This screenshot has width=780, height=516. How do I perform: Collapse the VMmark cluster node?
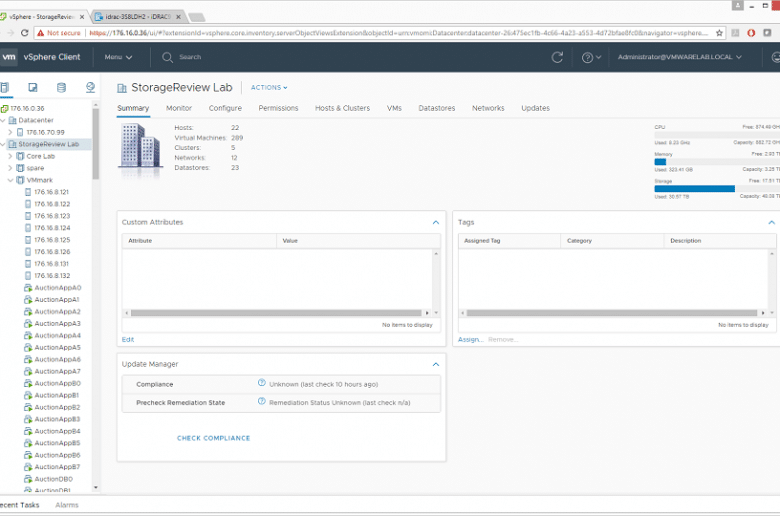click(10, 180)
